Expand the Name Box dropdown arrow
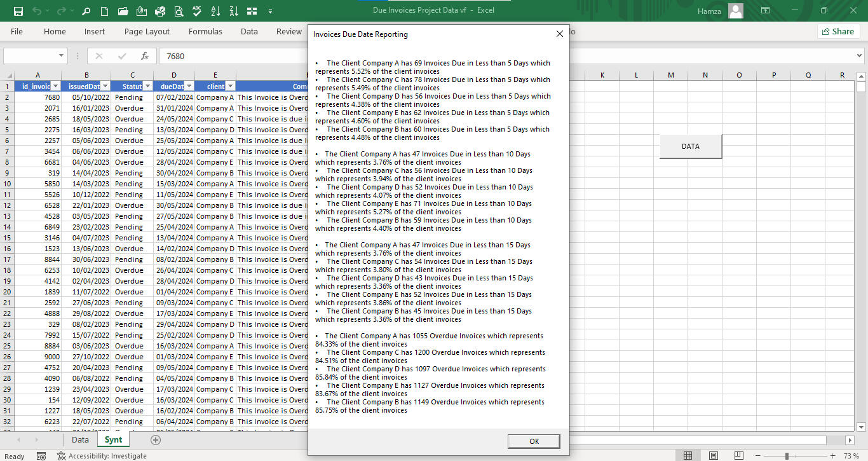Viewport: 868px width, 461px height. click(x=62, y=56)
